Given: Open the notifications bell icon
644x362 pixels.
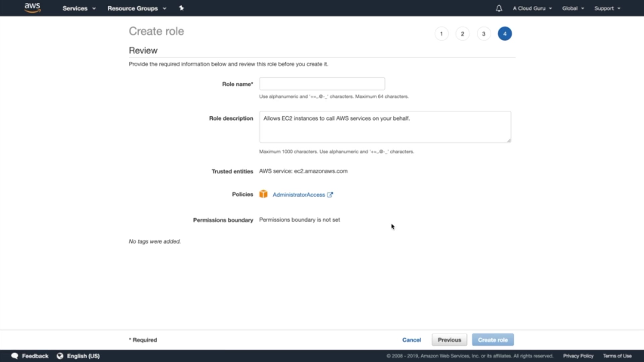Looking at the screenshot, I should click(499, 8).
